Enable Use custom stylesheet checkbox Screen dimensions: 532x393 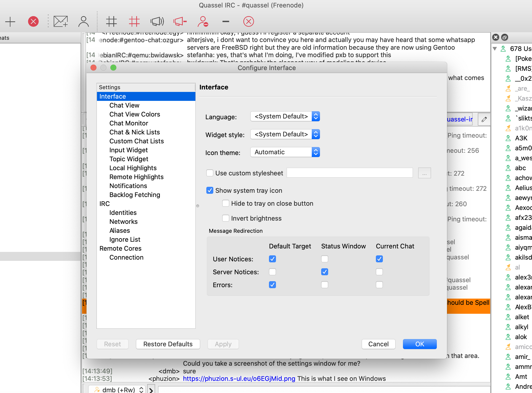[210, 173]
